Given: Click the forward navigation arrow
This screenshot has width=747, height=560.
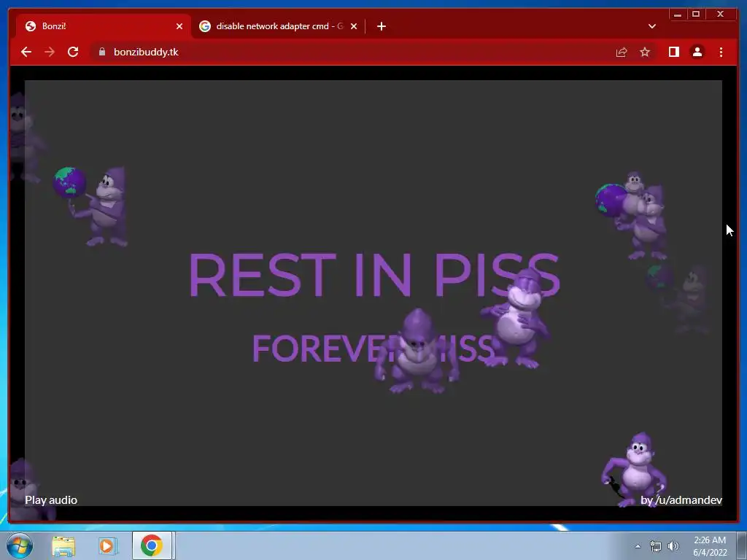Looking at the screenshot, I should [x=50, y=52].
